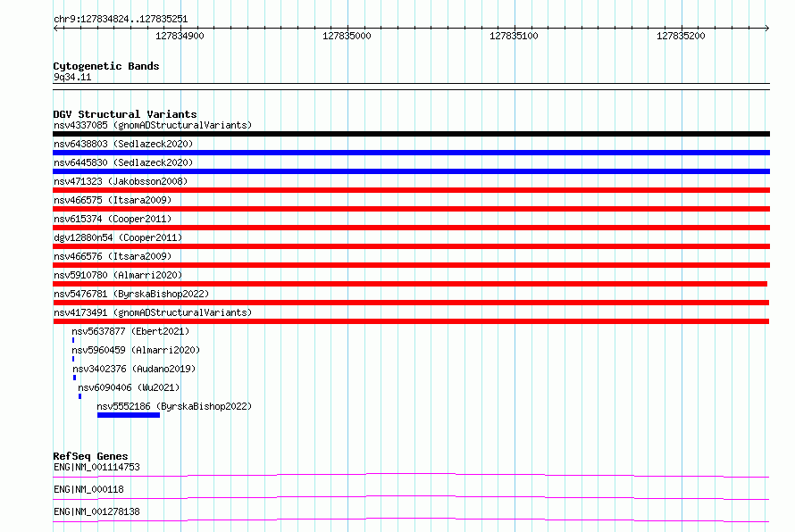Click the right arrow of the ruler
Screen dimensions: 795x532
point(766,28)
